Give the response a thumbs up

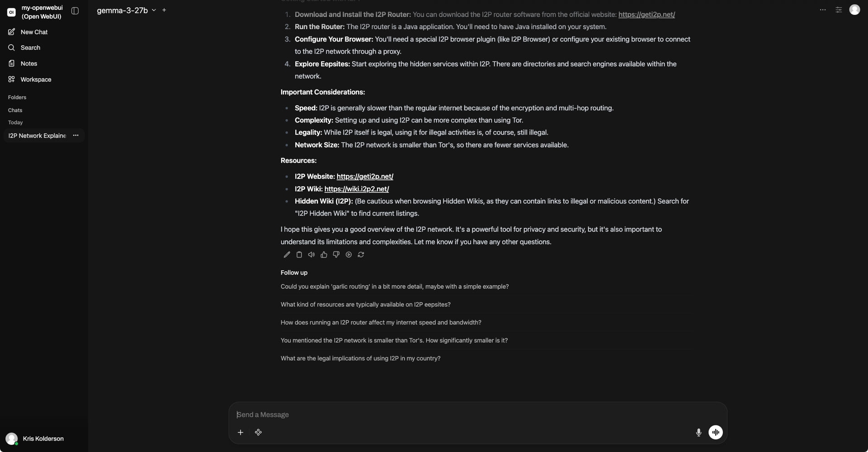[324, 255]
